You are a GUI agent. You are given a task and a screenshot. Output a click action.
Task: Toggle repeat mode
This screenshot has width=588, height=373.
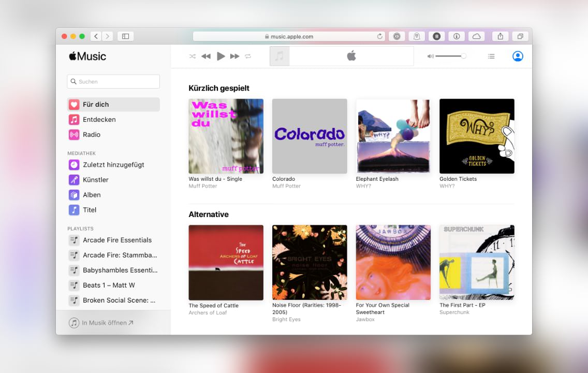pyautogui.click(x=248, y=56)
